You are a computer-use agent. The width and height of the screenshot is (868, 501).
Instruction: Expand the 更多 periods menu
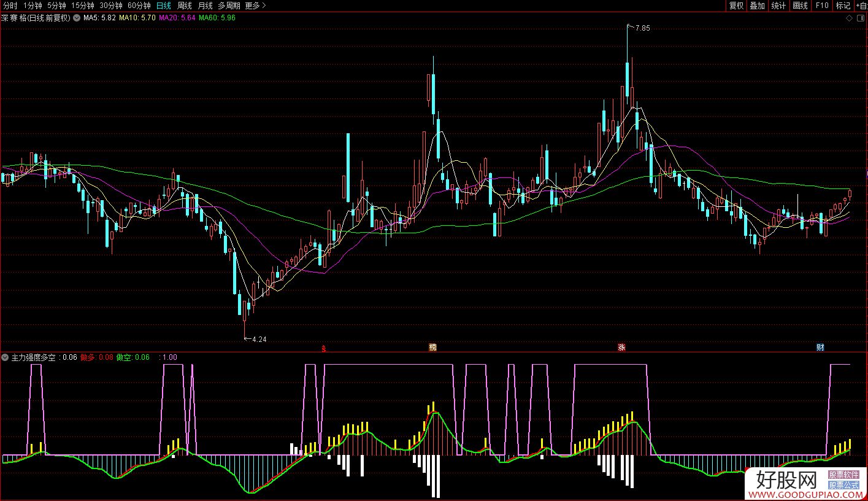point(255,6)
